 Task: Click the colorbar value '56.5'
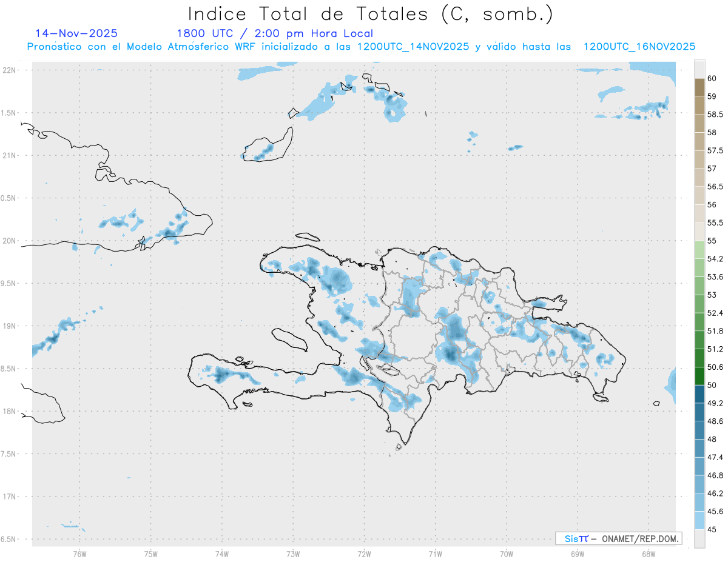(x=715, y=187)
